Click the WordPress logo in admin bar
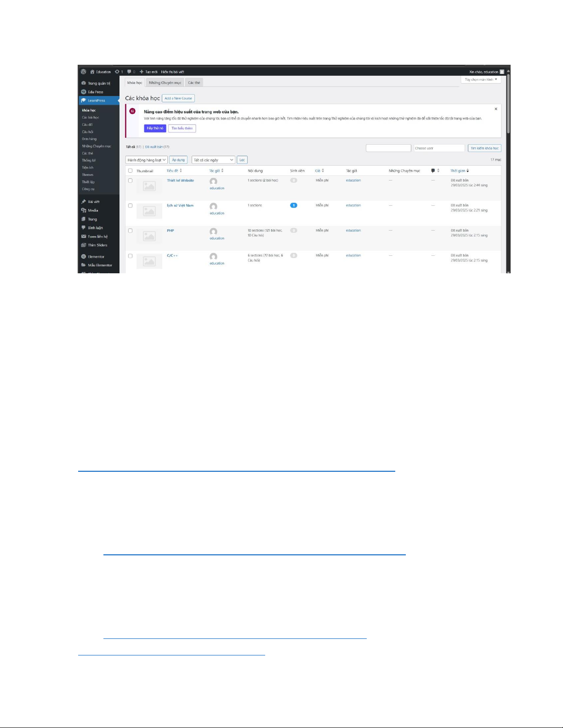The height and width of the screenshot is (728, 563). click(x=83, y=72)
